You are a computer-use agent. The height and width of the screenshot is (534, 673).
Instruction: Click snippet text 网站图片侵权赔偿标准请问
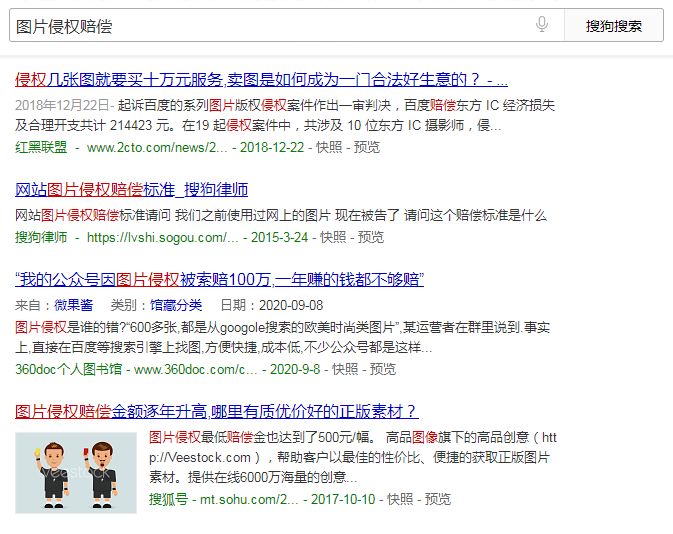coord(93,215)
